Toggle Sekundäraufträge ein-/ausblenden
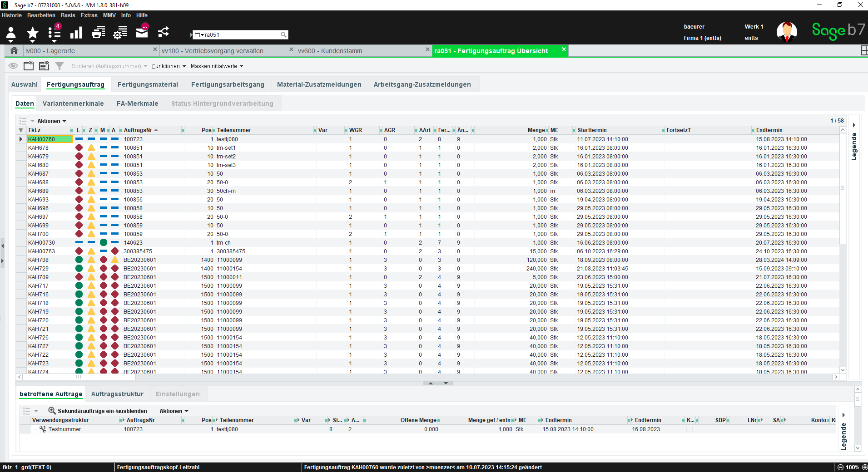 pos(98,411)
